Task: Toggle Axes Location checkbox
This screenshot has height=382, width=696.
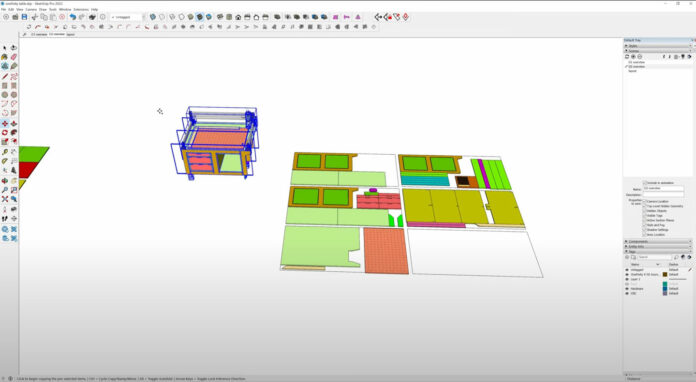Action: [645, 235]
